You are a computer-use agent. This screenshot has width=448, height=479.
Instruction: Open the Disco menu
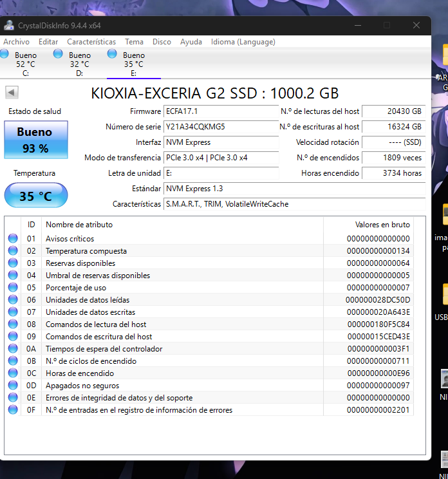tap(162, 42)
